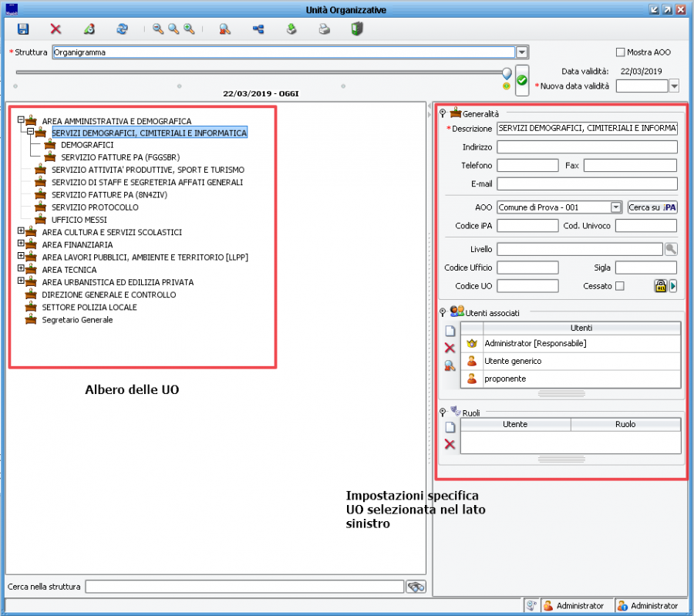Click the green checkmark confirm date button
694x616 pixels.
[522, 80]
